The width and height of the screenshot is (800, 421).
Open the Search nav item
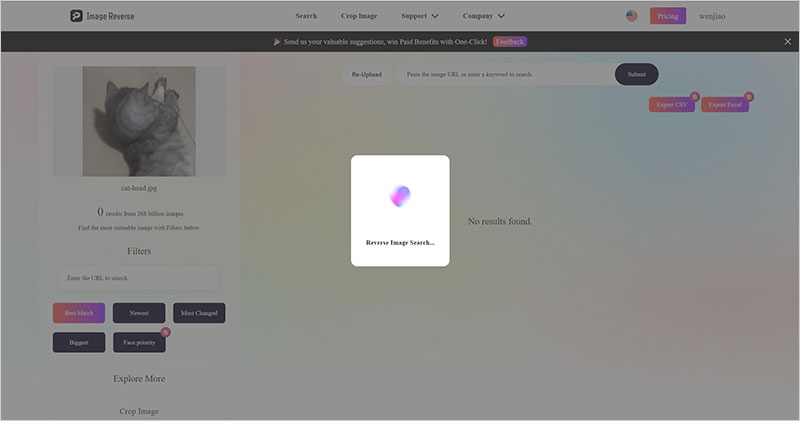tap(306, 16)
